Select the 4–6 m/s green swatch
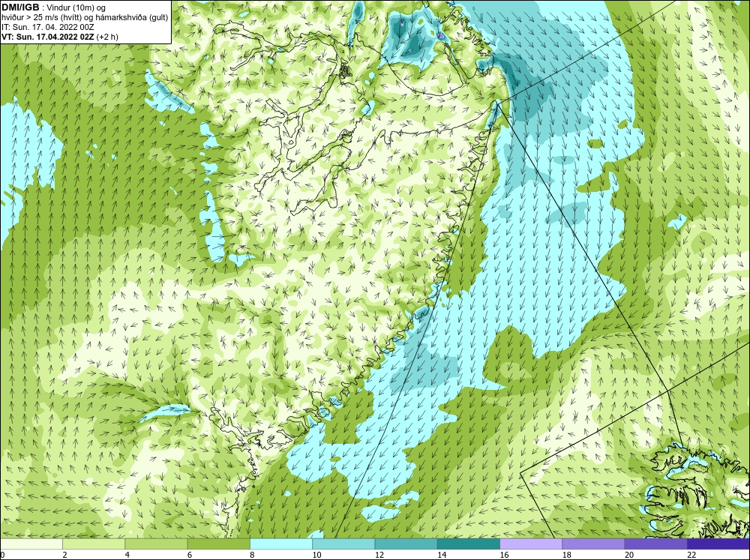Viewport: 750px width, 560px height. 156,544
